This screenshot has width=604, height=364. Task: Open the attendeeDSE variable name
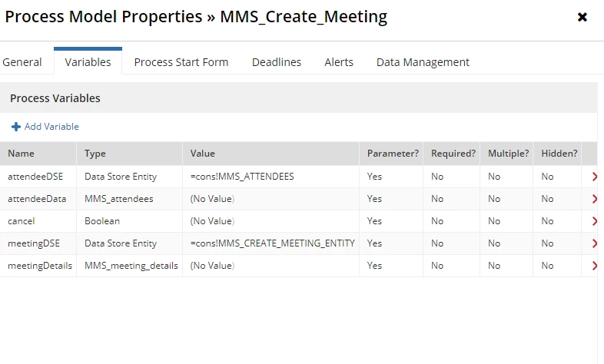tap(35, 177)
